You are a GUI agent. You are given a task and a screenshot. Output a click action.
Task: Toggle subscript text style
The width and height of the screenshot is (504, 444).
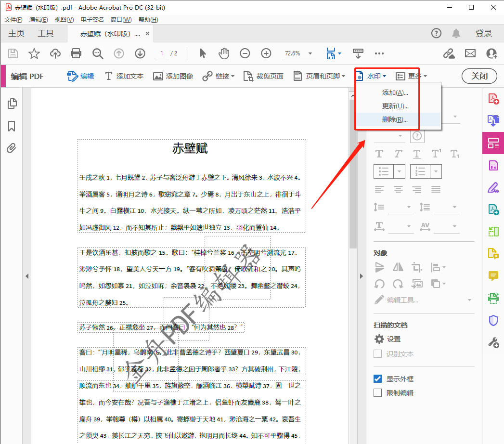coord(455,154)
